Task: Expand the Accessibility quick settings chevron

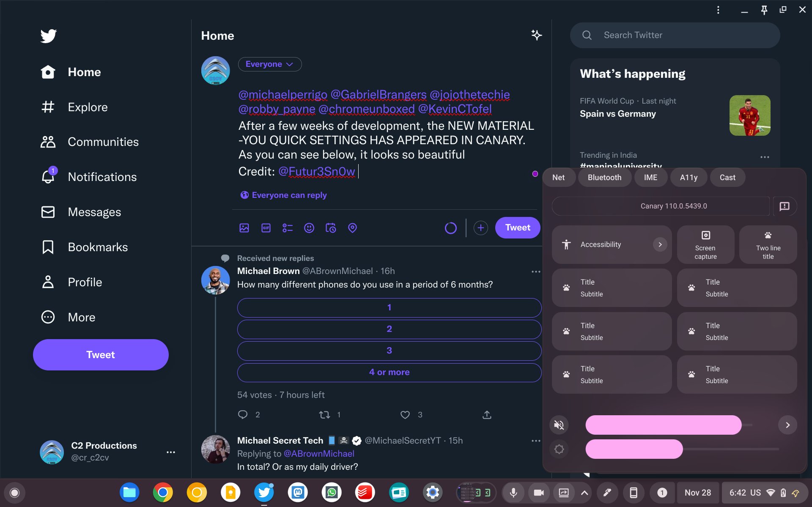Action: (x=660, y=244)
